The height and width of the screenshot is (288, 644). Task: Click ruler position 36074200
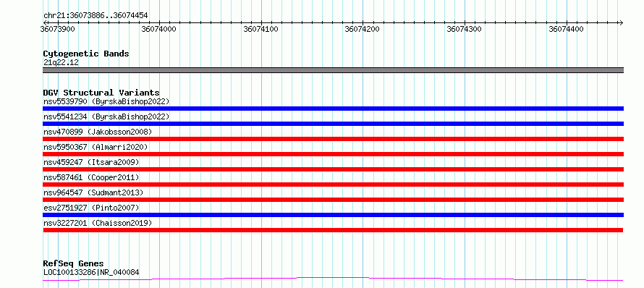click(363, 29)
